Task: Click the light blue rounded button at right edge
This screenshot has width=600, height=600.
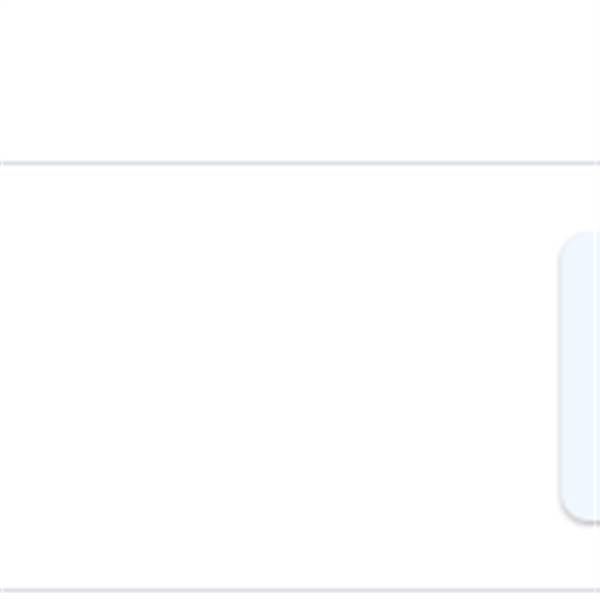Action: [x=579, y=377]
